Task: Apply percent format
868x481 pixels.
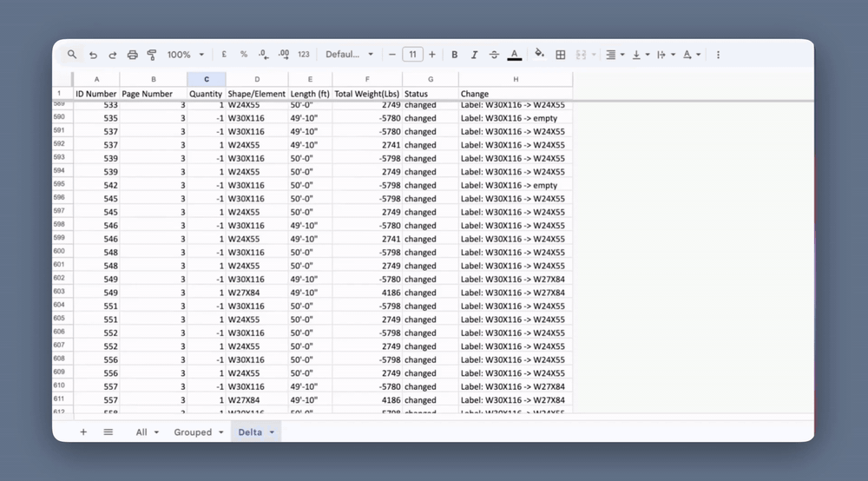Action: pos(243,55)
